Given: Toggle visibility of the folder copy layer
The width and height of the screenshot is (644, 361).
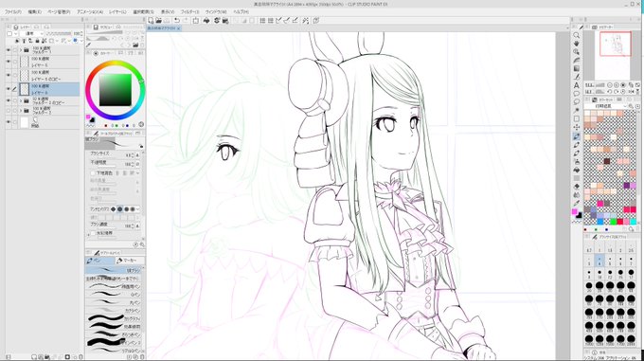Looking at the screenshot, I should click(x=9, y=100).
